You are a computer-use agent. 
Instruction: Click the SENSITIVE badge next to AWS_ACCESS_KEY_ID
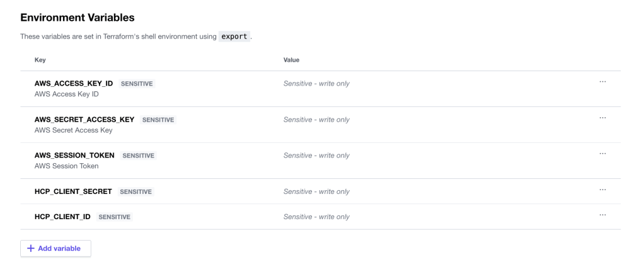137,84
